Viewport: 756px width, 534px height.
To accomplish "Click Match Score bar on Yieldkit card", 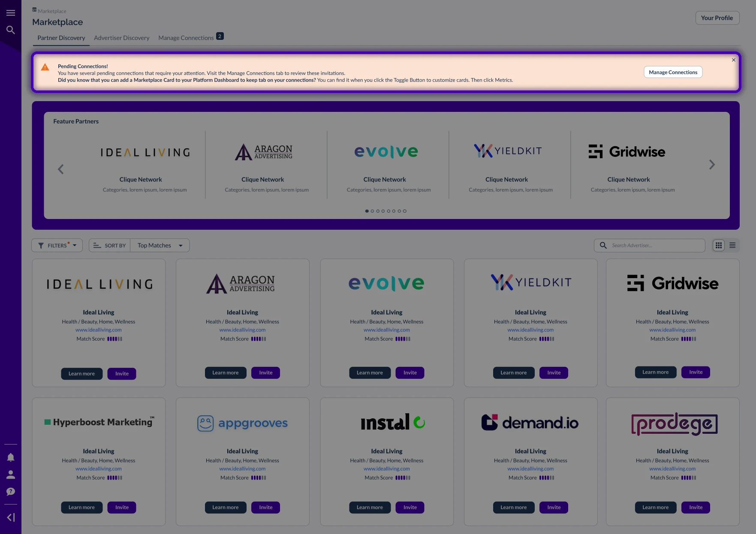I will point(547,339).
